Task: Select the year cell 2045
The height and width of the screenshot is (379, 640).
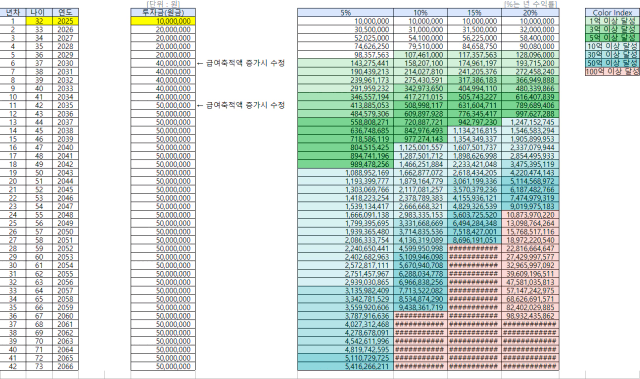Action: point(65,189)
